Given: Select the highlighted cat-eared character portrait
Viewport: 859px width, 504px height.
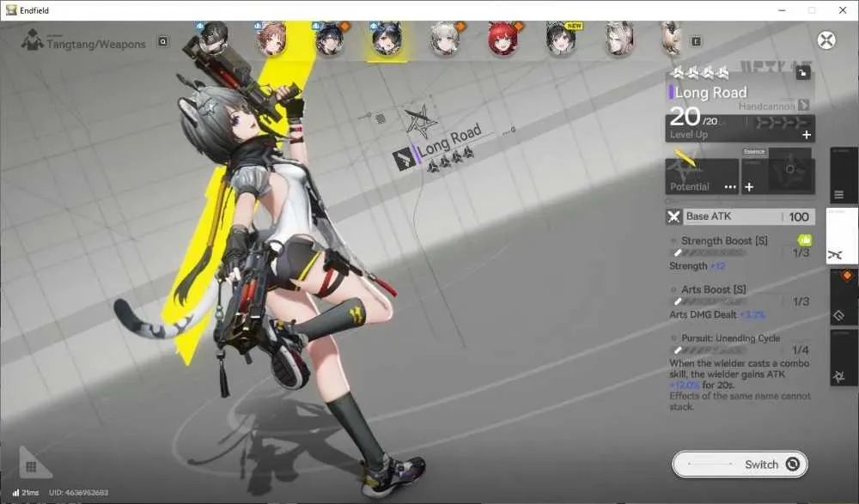Looking at the screenshot, I should click(x=387, y=39).
